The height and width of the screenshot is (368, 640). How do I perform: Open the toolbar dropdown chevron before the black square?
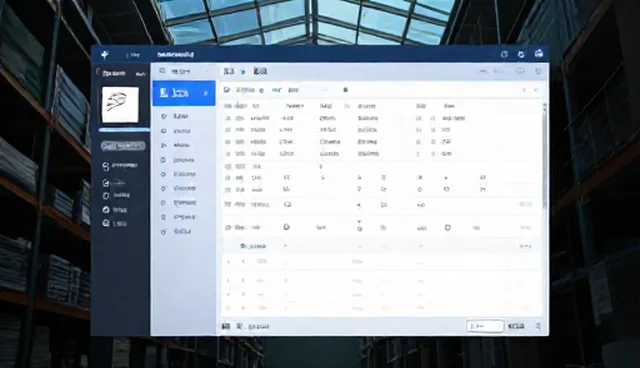click(x=325, y=90)
